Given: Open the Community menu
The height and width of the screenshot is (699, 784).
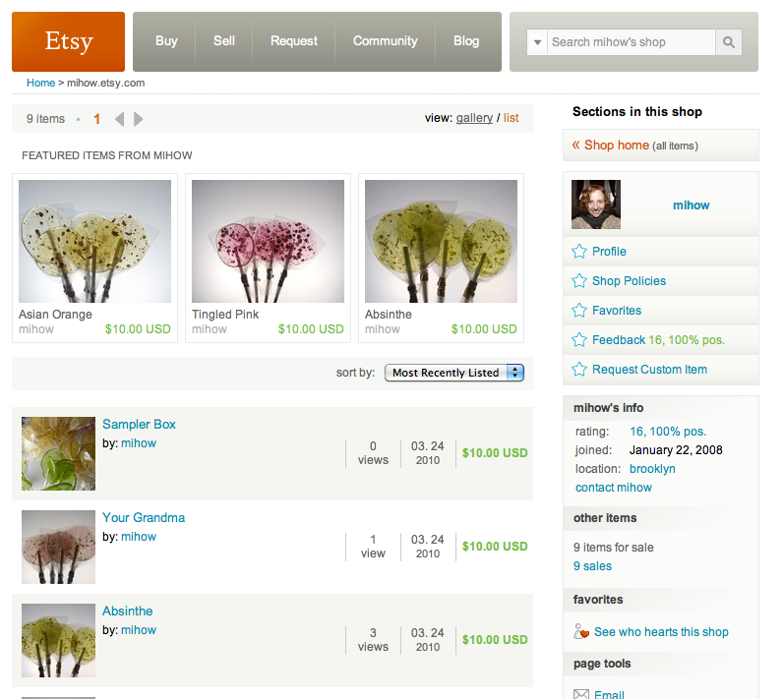Looking at the screenshot, I should 385,41.
